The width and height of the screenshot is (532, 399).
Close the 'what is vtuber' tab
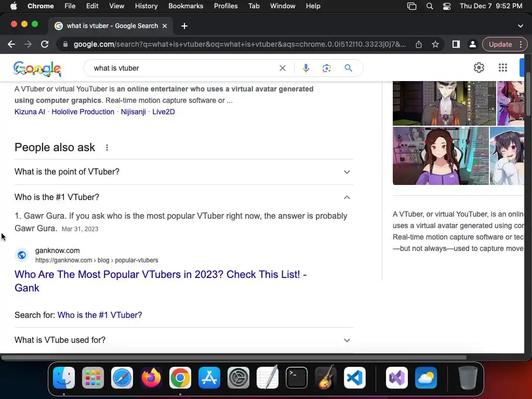pyautogui.click(x=165, y=26)
